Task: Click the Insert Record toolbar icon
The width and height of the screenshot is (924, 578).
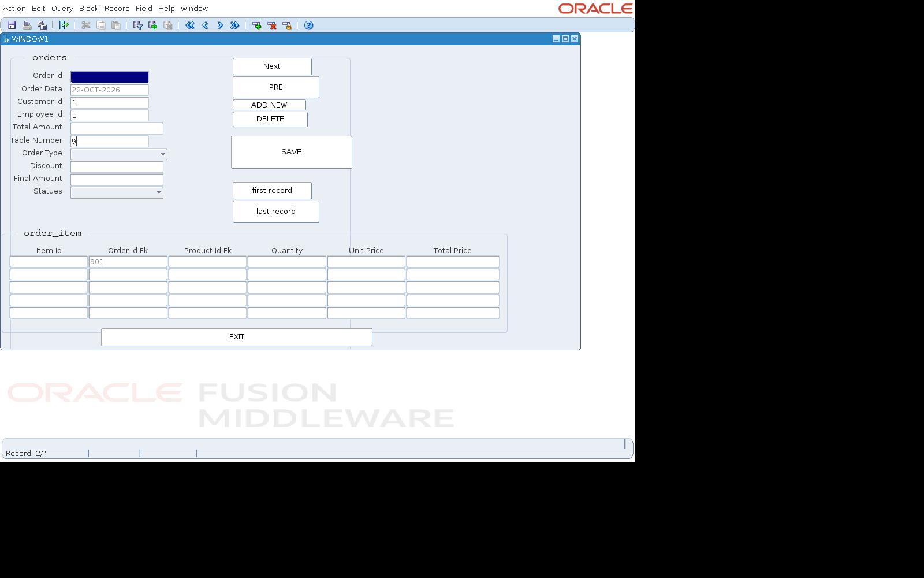Action: pyautogui.click(x=257, y=25)
